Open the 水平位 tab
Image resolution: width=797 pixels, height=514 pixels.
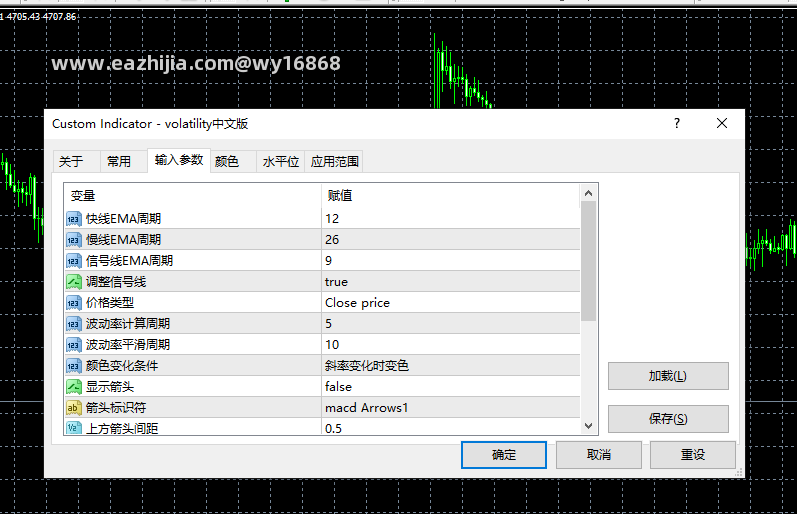[x=281, y=162]
